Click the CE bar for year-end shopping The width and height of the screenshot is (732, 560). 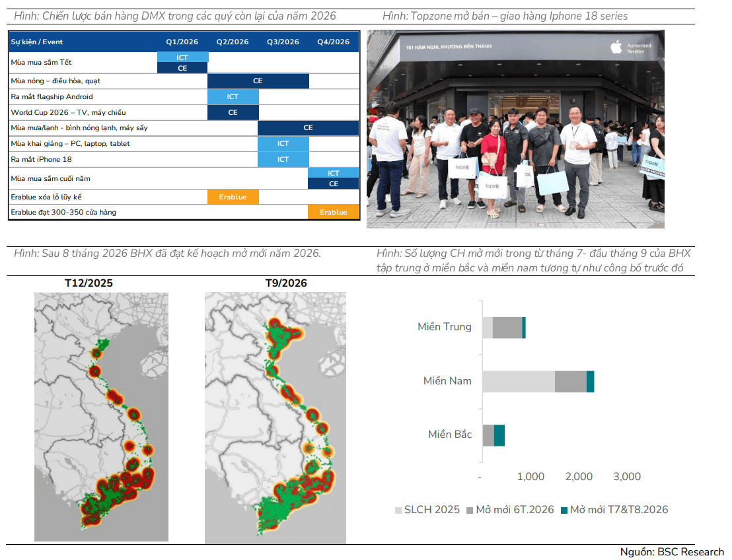(334, 184)
